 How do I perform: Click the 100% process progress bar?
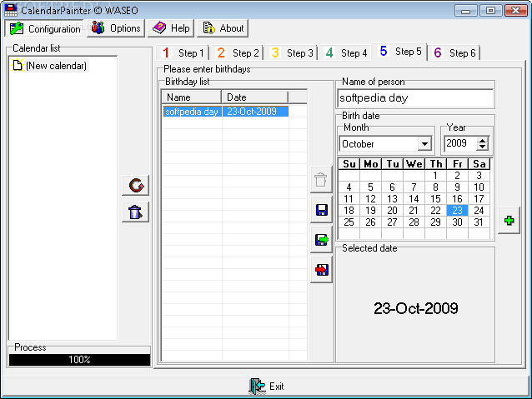[79, 360]
